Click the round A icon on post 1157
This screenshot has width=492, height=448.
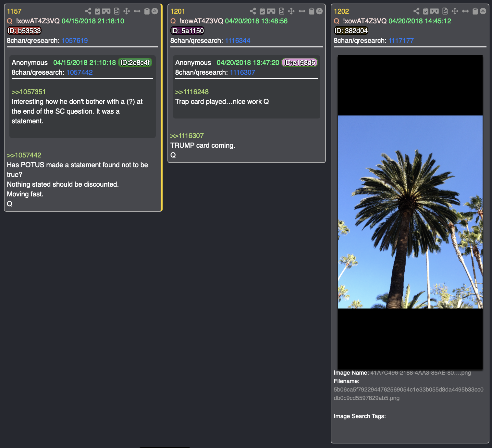[155, 11]
